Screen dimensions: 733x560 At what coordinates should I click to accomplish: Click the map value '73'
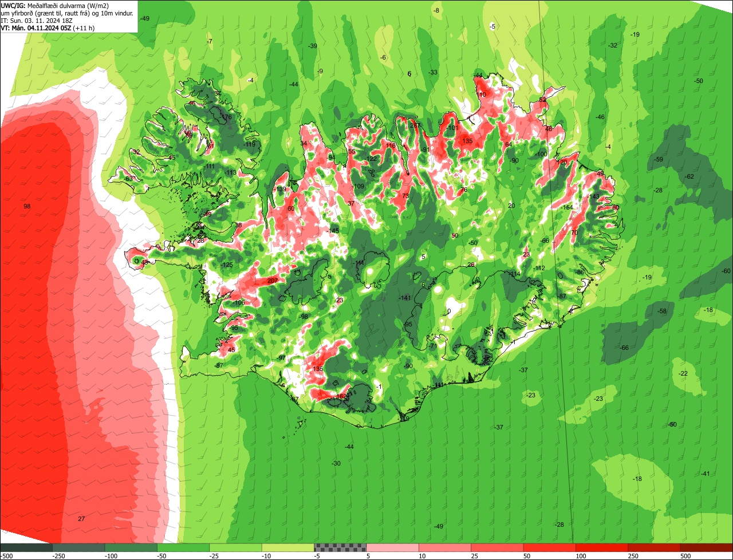pos(405,196)
